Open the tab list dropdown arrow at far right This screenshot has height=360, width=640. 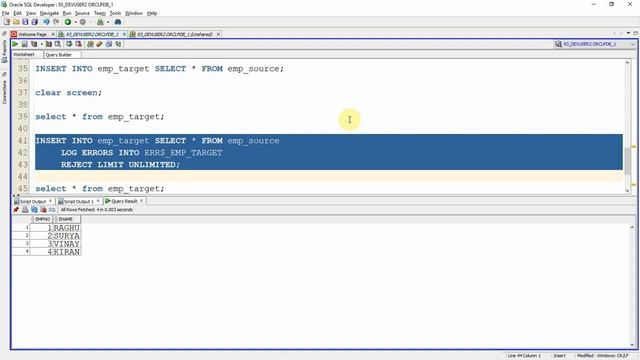click(x=629, y=33)
